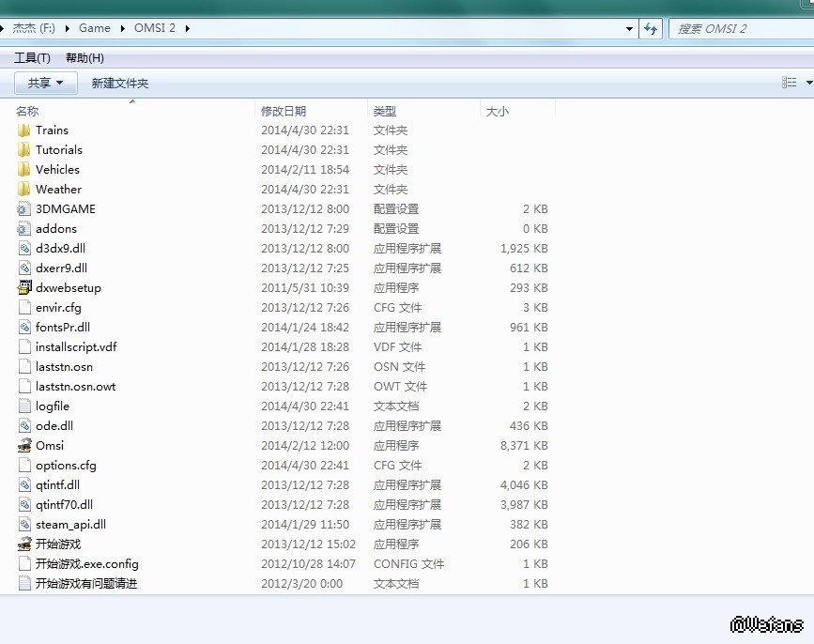Click the 2014/1/29 11:50 date cell

pyautogui.click(x=305, y=525)
